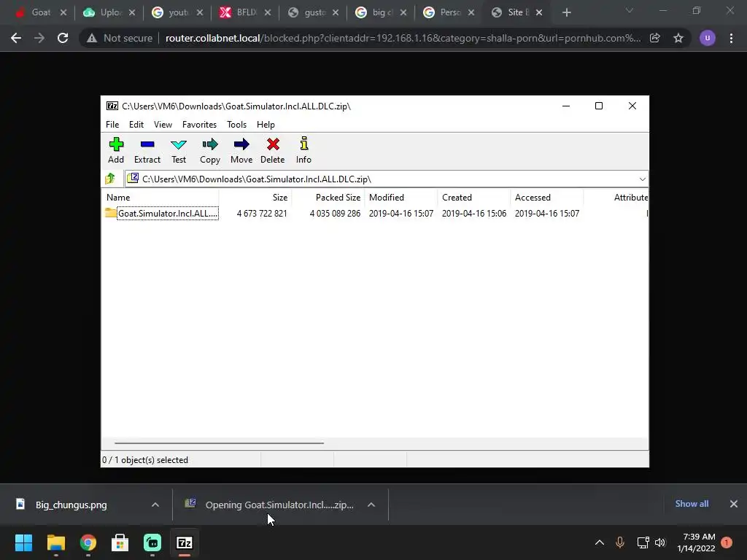Click the Chrome URL address bar
The height and width of the screenshot is (560, 747).
pyautogui.click(x=403, y=38)
